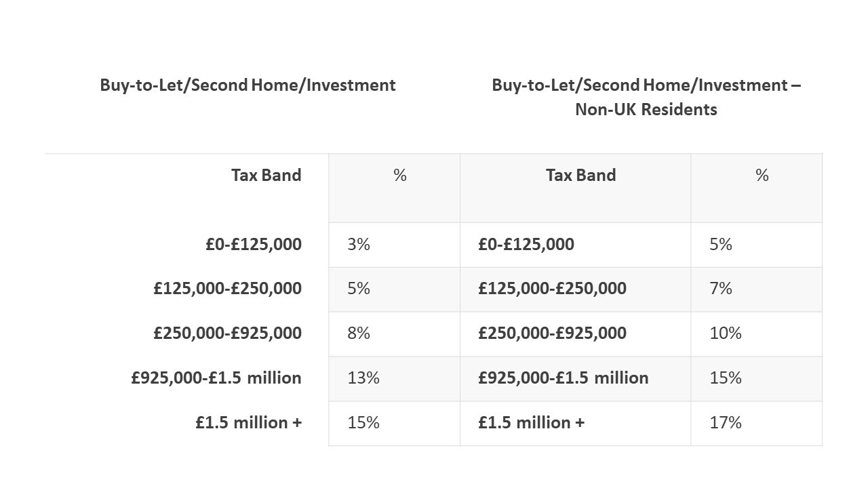Click the 17% rate cell

pos(726,423)
